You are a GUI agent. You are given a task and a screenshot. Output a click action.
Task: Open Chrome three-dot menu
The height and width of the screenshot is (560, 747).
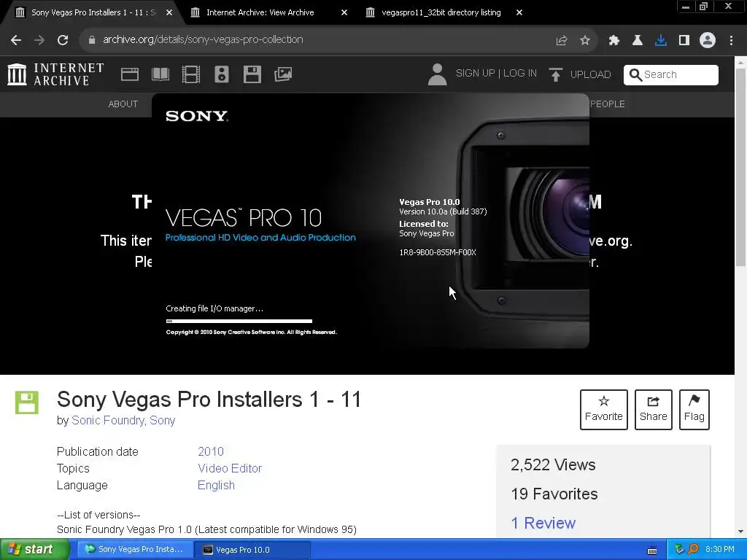[731, 41]
